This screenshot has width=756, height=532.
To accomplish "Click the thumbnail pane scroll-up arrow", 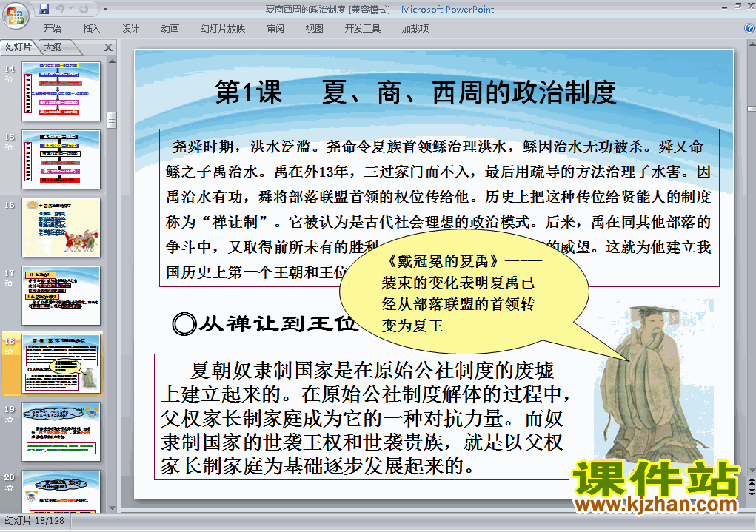I will (x=112, y=61).
